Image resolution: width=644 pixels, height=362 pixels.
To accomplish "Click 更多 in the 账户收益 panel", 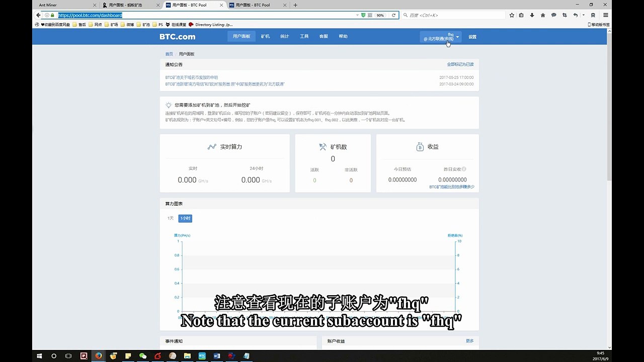I will (x=469, y=341).
